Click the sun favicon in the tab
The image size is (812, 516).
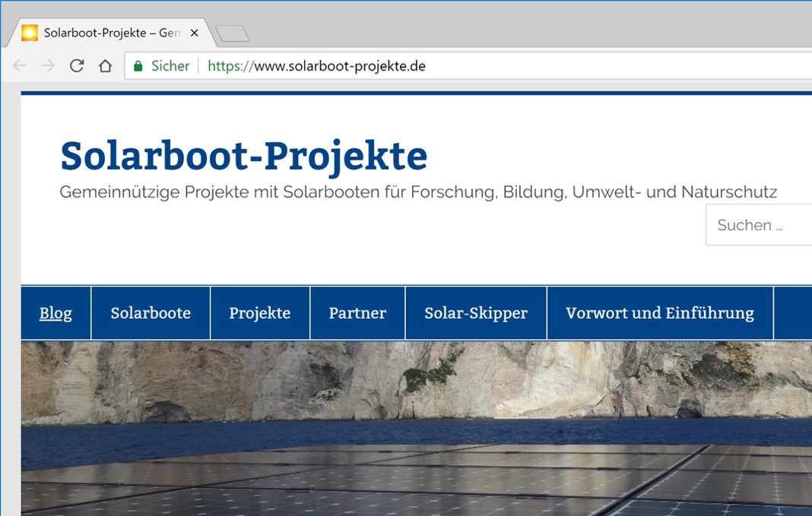pyautogui.click(x=30, y=33)
